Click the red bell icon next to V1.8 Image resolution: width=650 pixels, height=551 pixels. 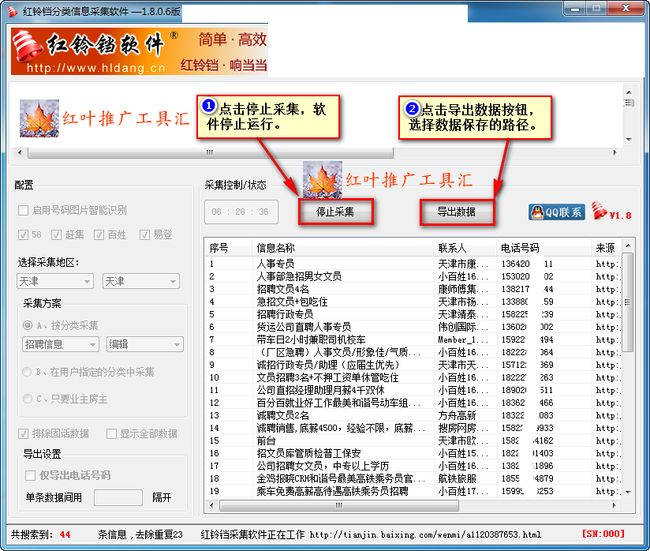coord(599,211)
